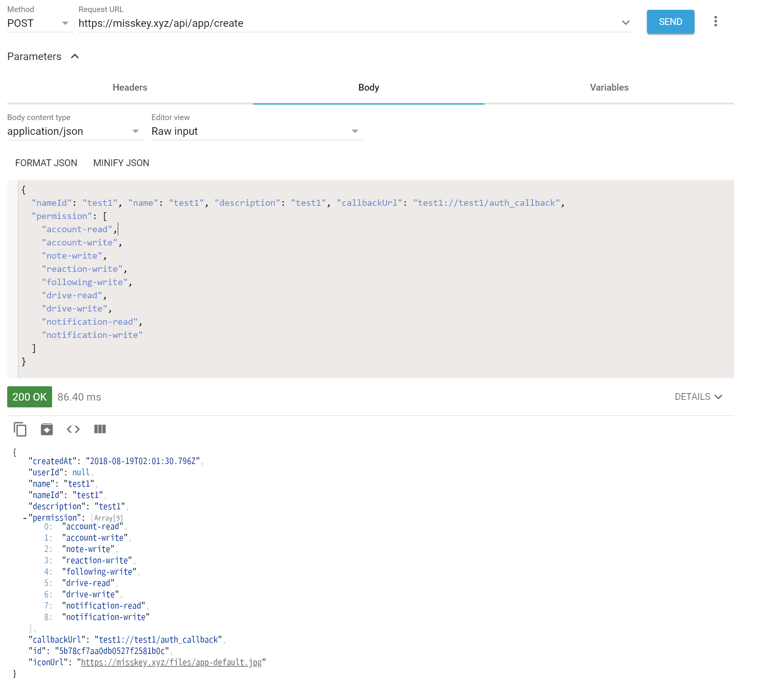This screenshot has height=700, width=758.
Task: Expand the Array[9] permission list
Action: [107, 518]
